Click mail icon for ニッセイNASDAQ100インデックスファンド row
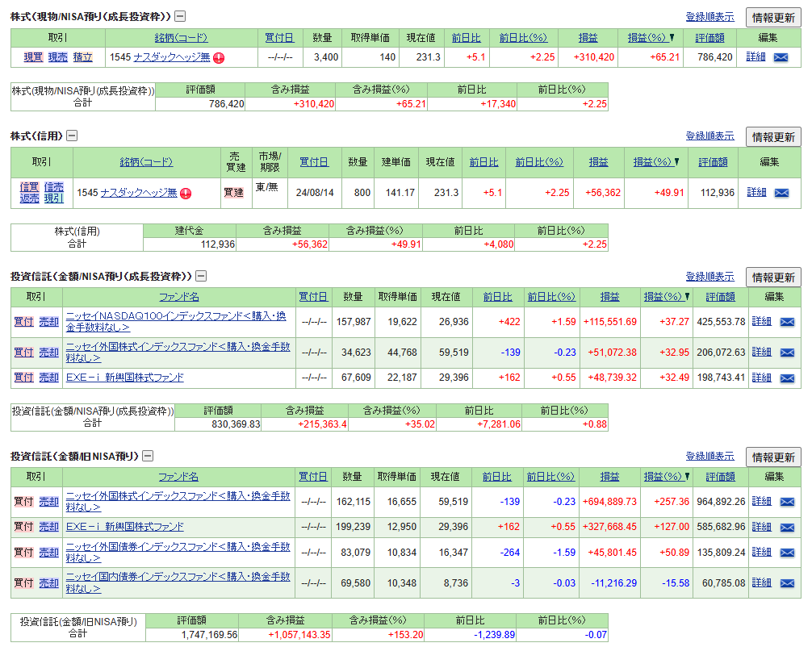Viewport: 812px width, 647px height. [787, 322]
